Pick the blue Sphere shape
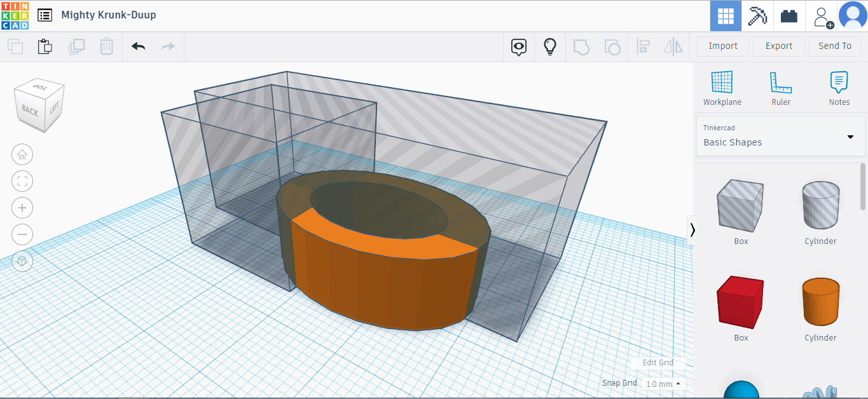 [x=741, y=389]
